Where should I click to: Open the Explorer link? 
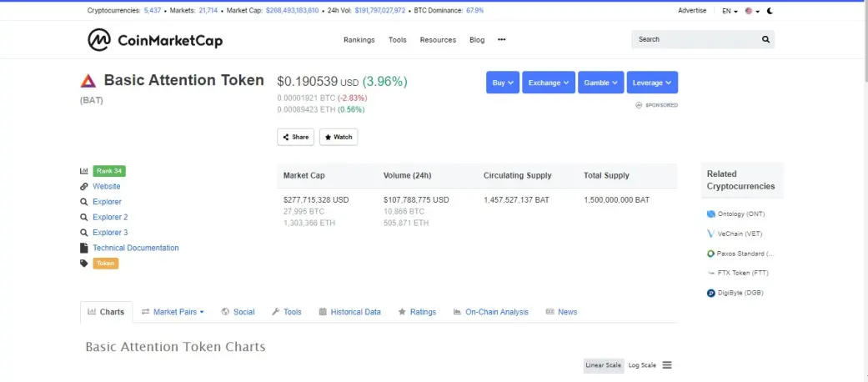pos(107,202)
